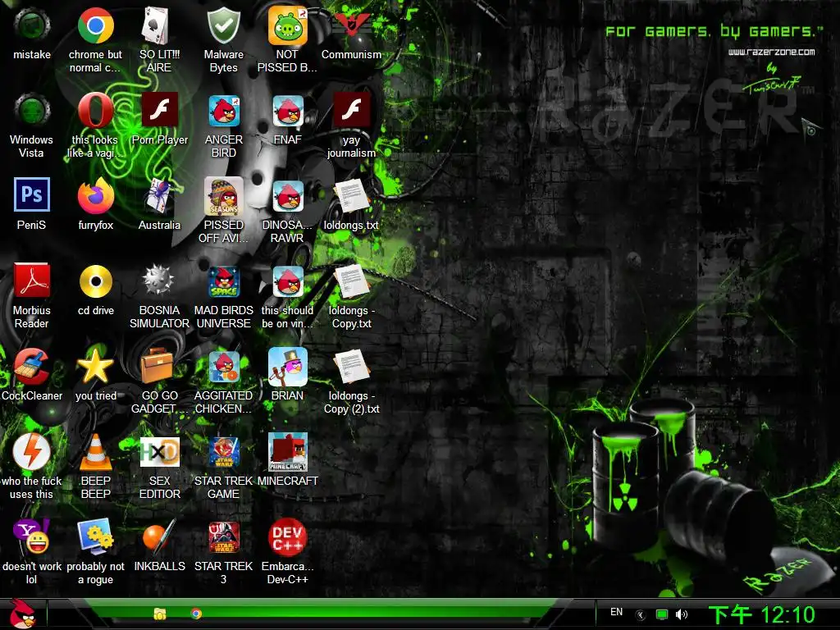Switch to Chrome on the taskbar

click(196, 614)
